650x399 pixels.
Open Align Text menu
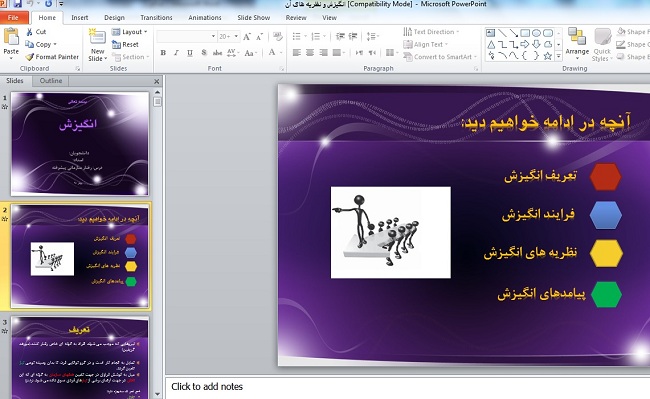[426, 44]
